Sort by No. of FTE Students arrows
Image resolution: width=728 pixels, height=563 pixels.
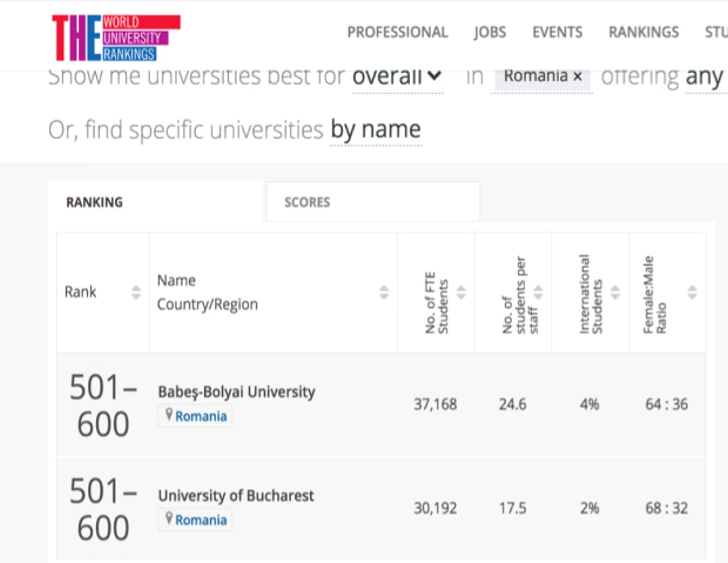[461, 292]
